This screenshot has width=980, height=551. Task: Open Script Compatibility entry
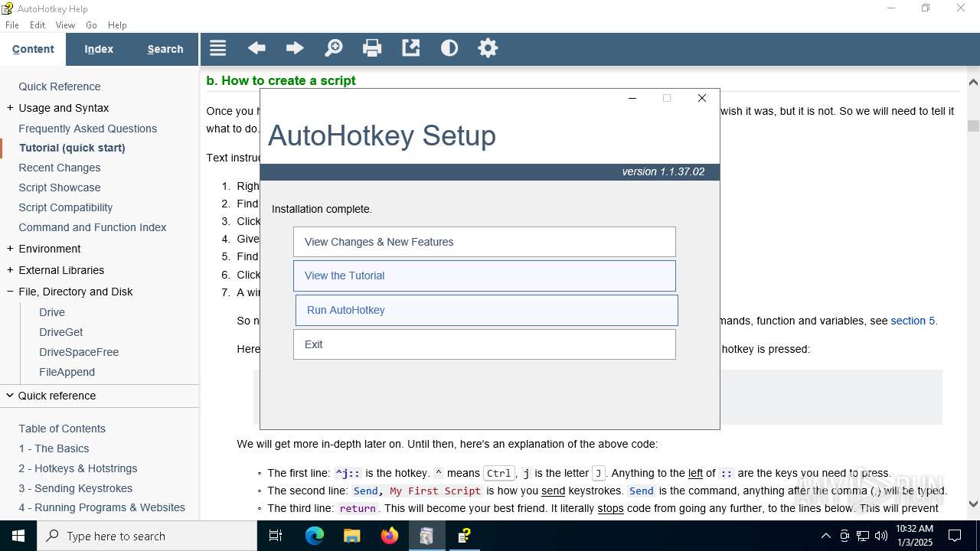[66, 207]
